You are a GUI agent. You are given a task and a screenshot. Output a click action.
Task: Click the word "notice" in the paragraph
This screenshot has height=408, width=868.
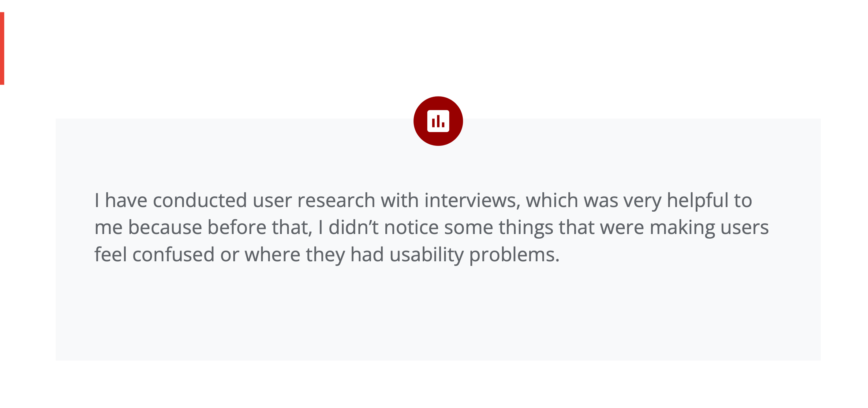411,227
